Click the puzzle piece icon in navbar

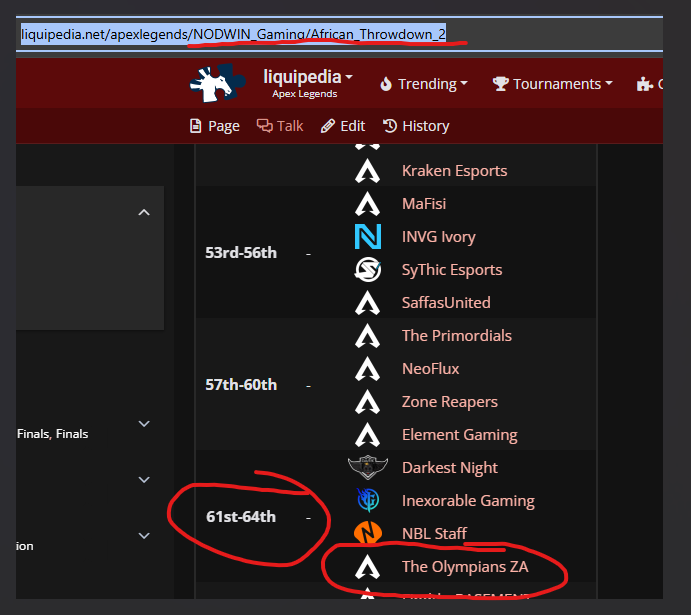click(x=645, y=84)
